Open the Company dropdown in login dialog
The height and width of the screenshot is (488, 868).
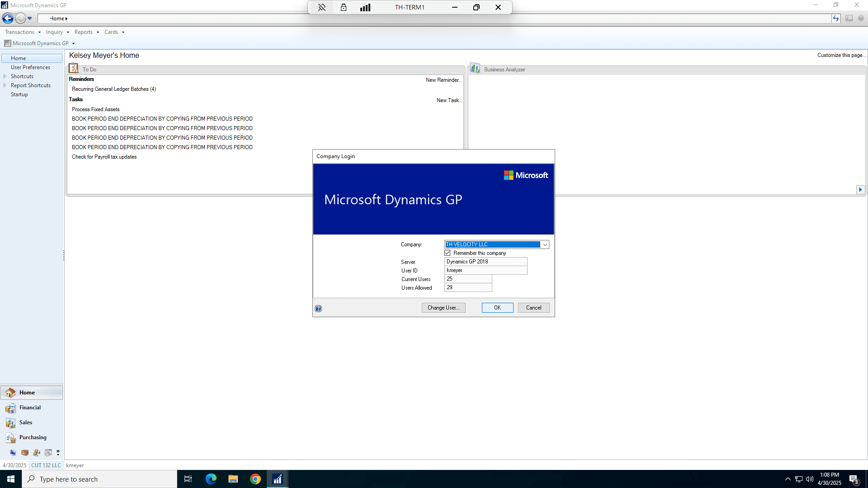coord(545,244)
